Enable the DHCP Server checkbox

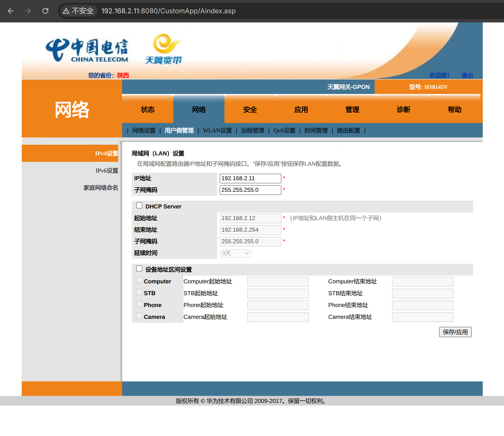click(139, 206)
